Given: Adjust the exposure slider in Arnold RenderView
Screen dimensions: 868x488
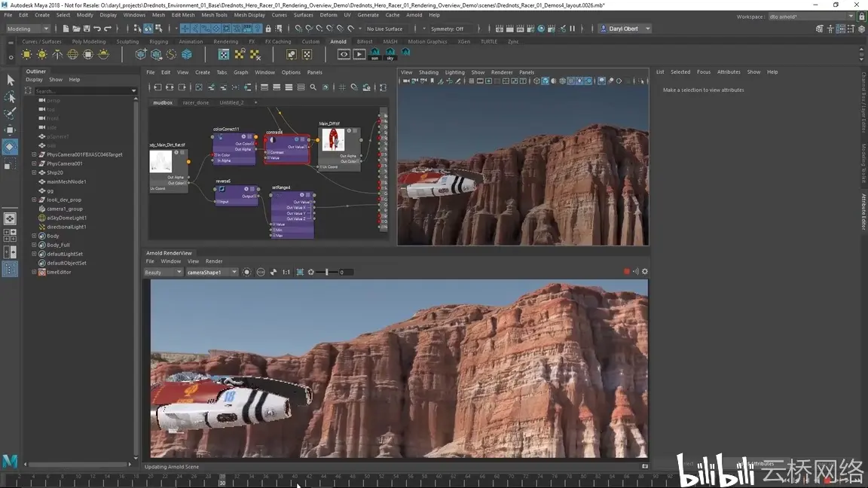Looking at the screenshot, I should tap(326, 272).
